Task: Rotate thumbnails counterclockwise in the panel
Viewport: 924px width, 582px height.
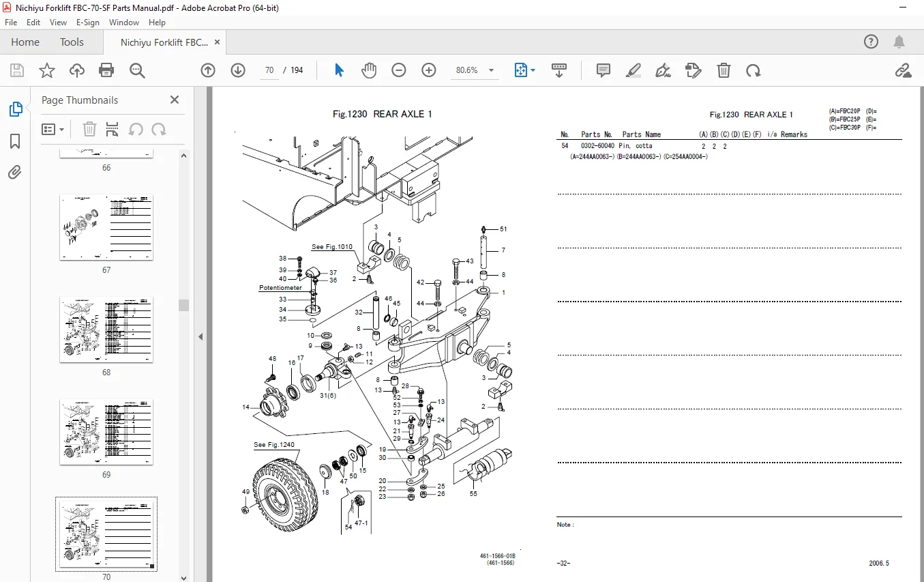Action: 136,129
